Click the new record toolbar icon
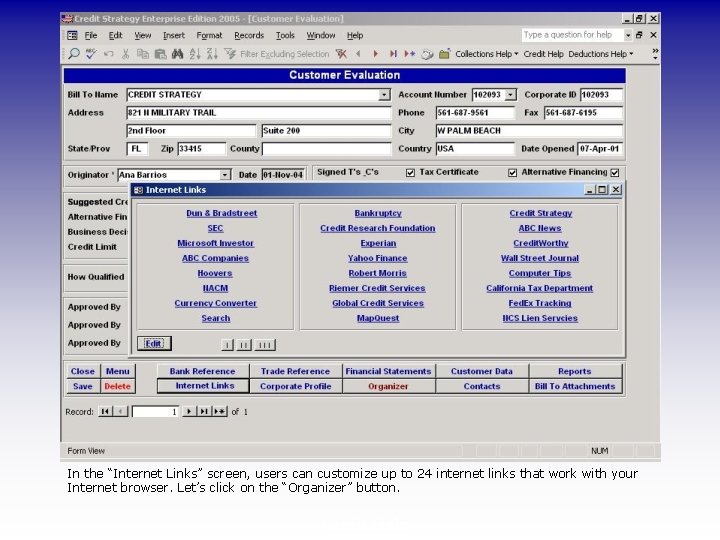This screenshot has width=720, height=540. point(410,54)
